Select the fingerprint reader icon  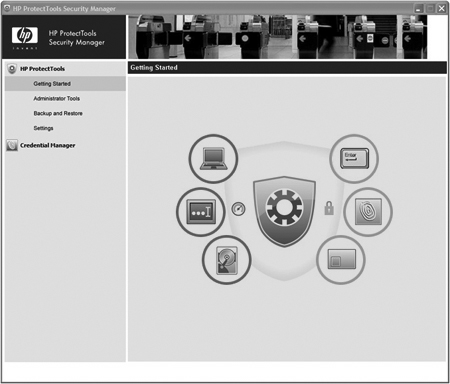[368, 212]
